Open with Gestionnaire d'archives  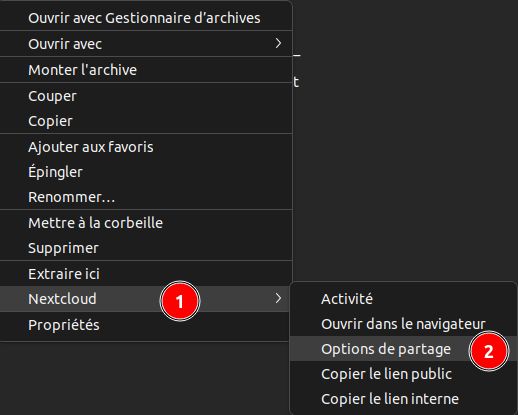click(x=146, y=18)
